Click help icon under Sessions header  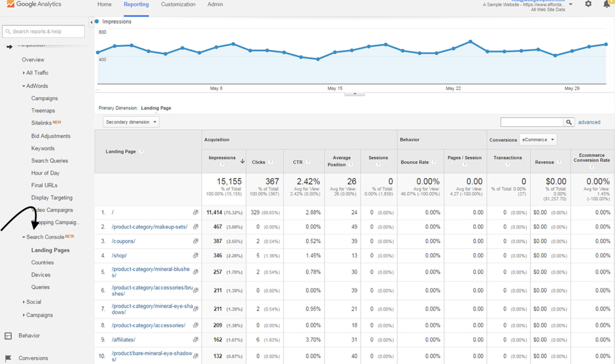(x=378, y=165)
